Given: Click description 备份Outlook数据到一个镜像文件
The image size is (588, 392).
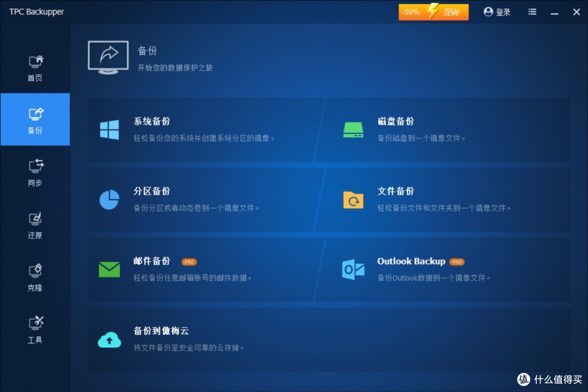Looking at the screenshot, I should pyautogui.click(x=434, y=278).
